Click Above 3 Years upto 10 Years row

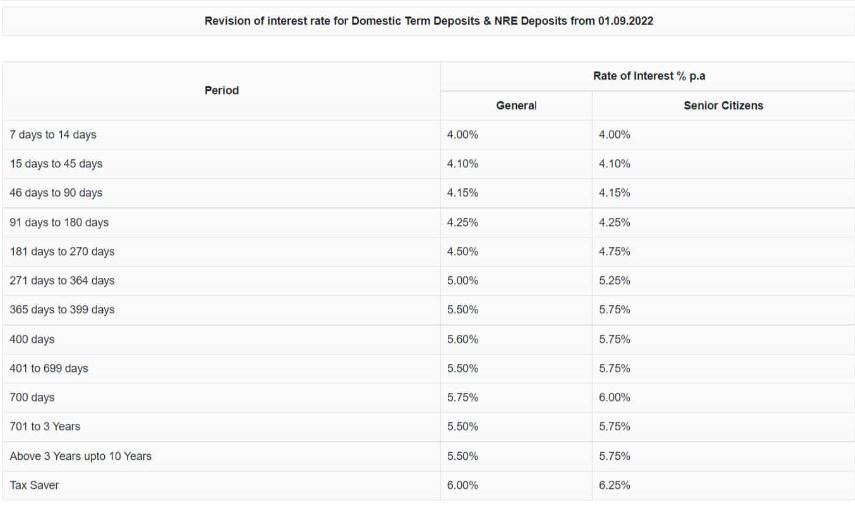[80, 456]
